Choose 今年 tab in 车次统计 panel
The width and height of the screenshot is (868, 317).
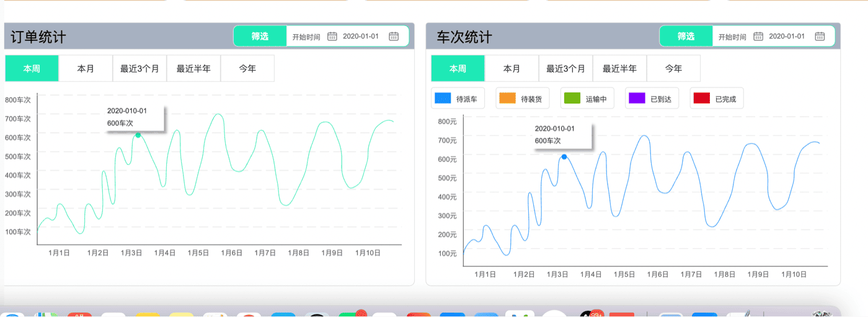pyautogui.click(x=673, y=69)
